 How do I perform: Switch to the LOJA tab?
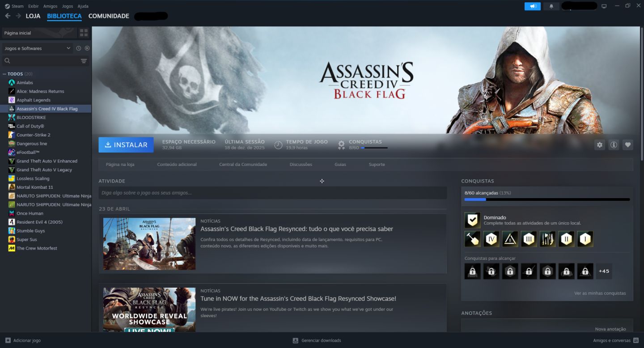click(33, 16)
